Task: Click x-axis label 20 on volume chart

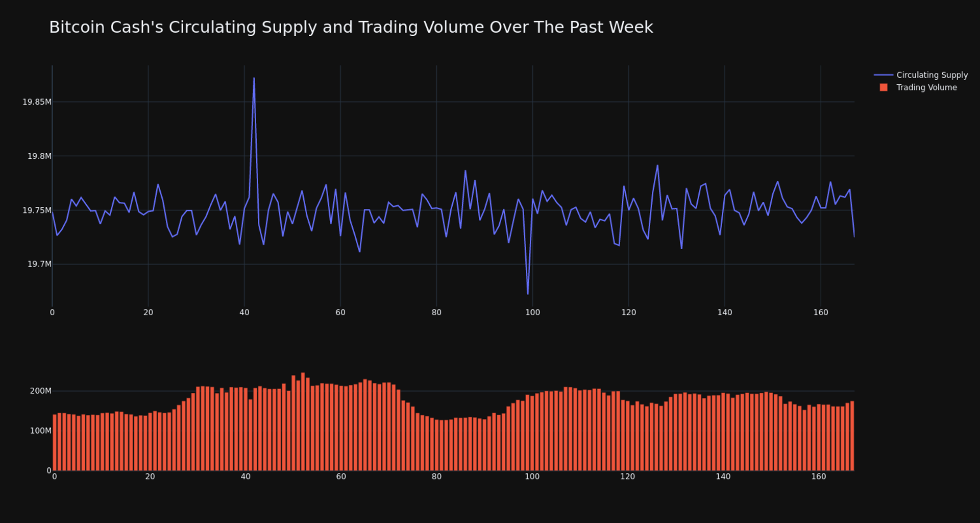Action: [x=150, y=477]
